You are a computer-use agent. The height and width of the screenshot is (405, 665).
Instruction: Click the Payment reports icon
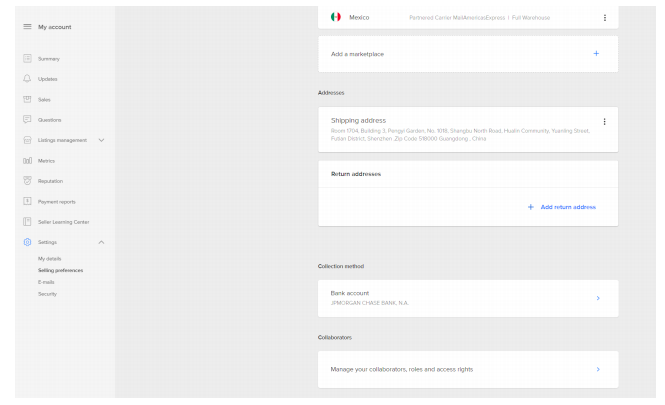pyautogui.click(x=27, y=201)
